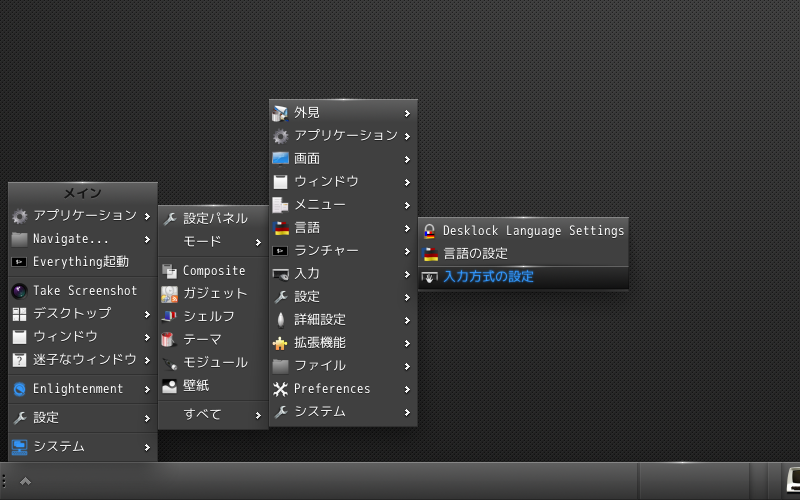Click the monitor icon beside 画面
Viewport: 800px width, 500px height.
coord(280,159)
